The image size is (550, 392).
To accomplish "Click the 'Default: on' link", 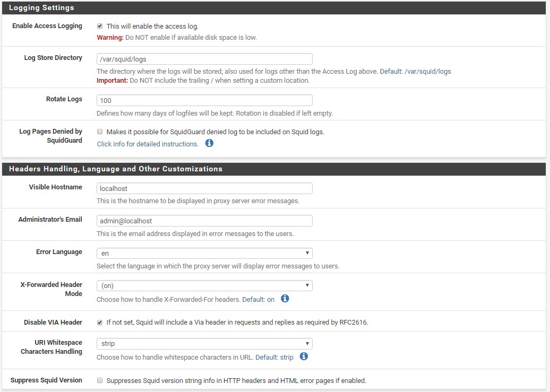I will pos(259,300).
